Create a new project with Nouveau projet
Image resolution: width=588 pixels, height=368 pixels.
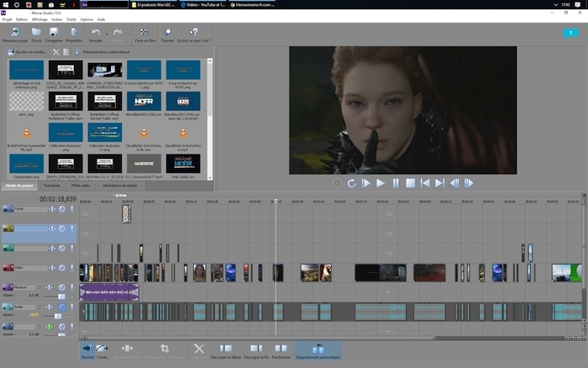15,35
